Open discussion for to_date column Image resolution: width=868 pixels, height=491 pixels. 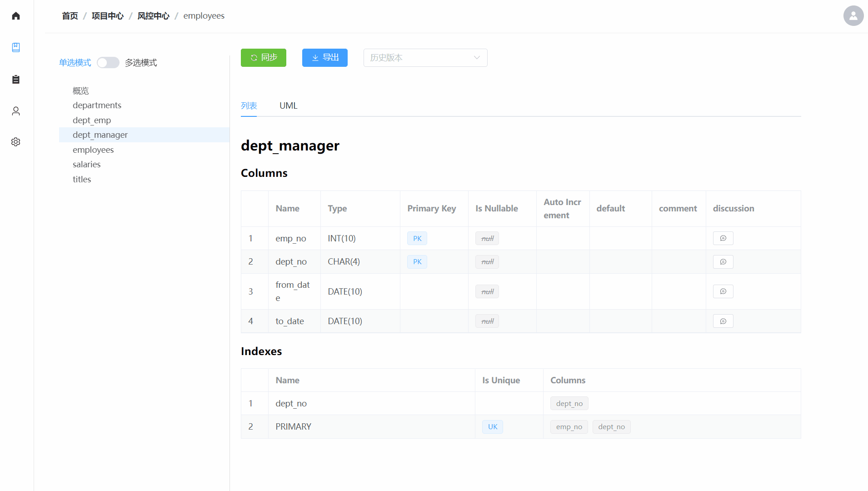[x=723, y=321]
